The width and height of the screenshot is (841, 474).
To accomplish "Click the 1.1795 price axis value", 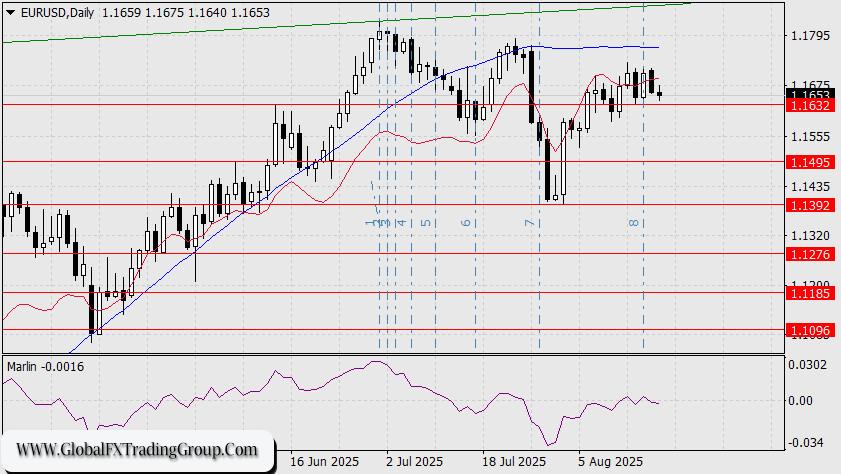I will point(812,37).
